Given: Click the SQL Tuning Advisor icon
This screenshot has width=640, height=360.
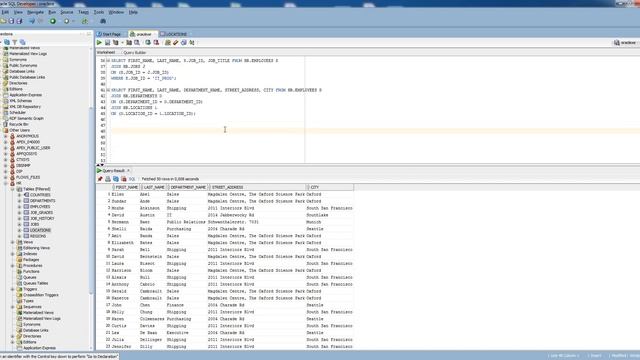Looking at the screenshot, I should click(137, 42).
